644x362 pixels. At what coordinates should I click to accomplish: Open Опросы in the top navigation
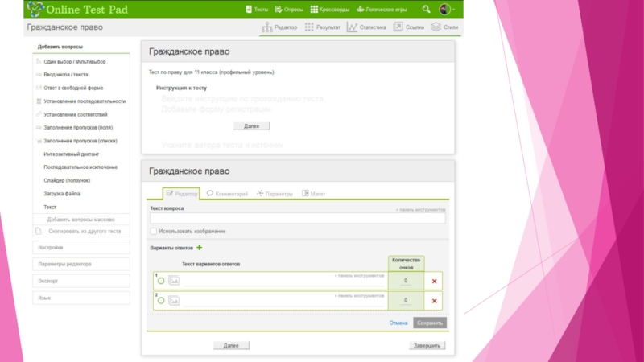pyautogui.click(x=289, y=10)
